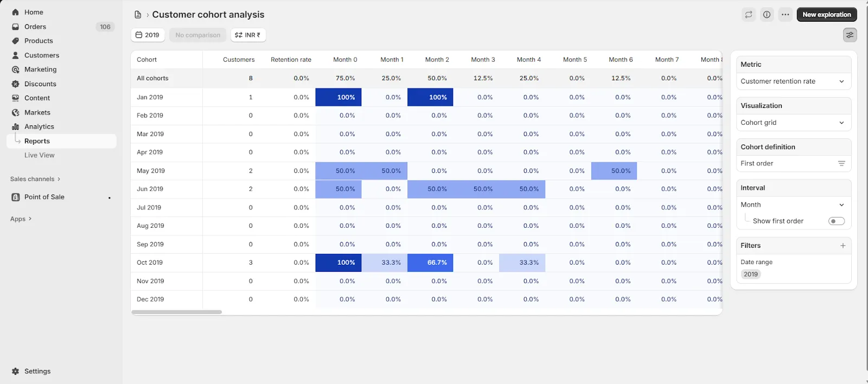Screen dimensions: 868x384
Task: Add a filter with the plus icon
Action: (843, 246)
